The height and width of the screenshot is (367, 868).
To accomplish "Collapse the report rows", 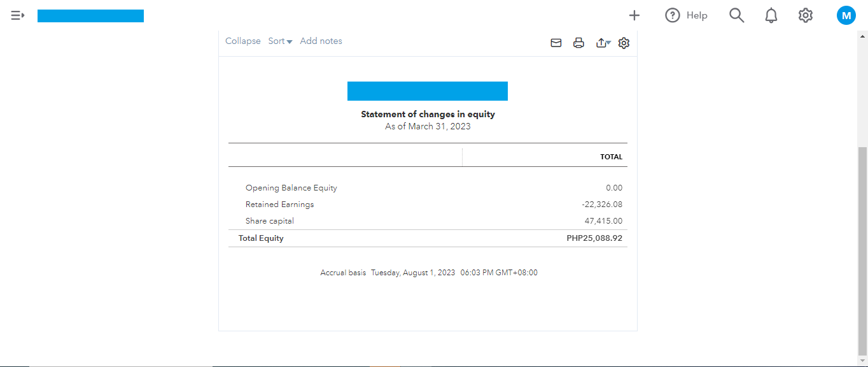I will 243,41.
